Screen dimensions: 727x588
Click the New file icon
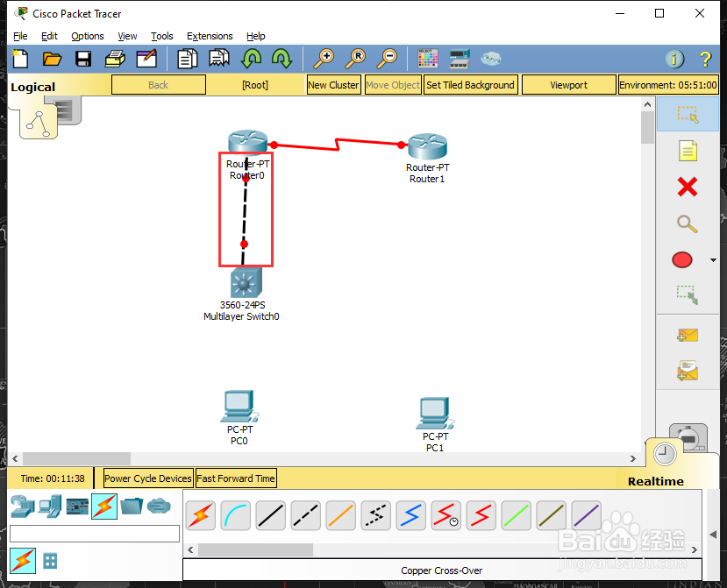[20, 59]
